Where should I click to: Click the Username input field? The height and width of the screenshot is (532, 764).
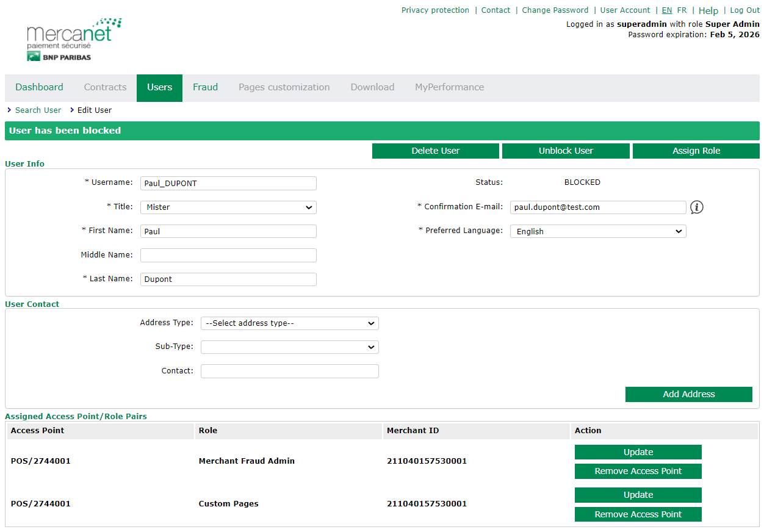(x=228, y=184)
